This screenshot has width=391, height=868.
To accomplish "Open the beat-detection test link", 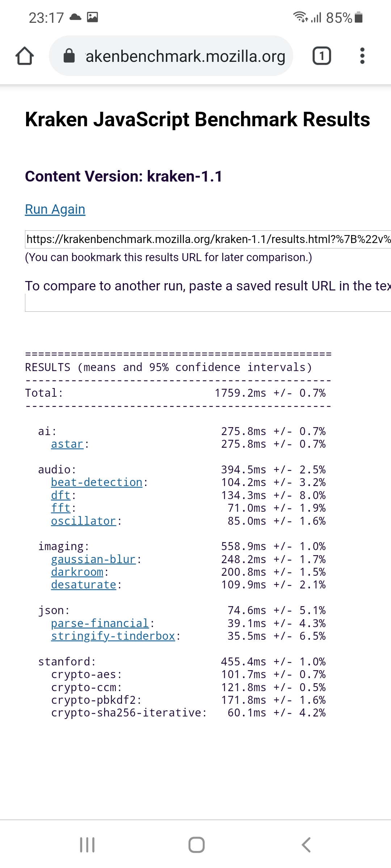I will 97,482.
